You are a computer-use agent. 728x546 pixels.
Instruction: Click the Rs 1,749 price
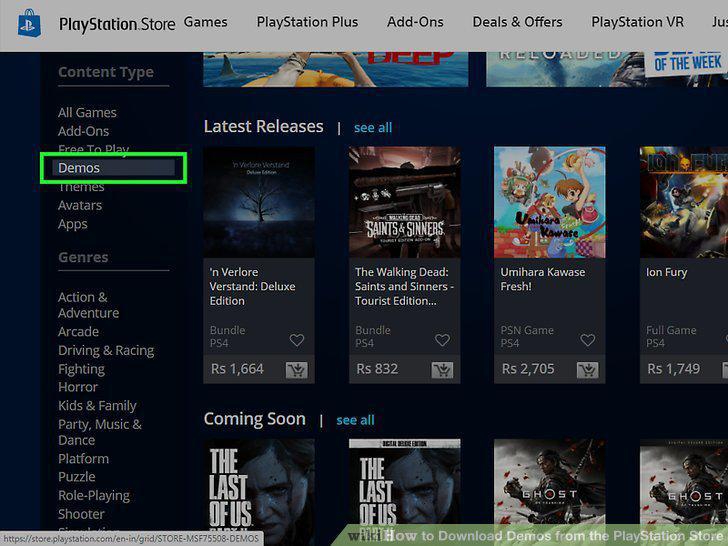674,369
